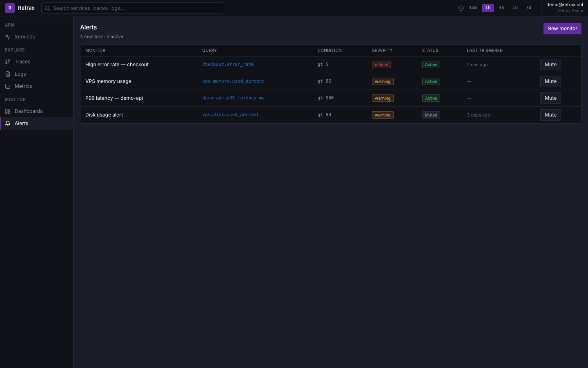
Task: Click Active status of P99 latency
Action: [x=431, y=98]
